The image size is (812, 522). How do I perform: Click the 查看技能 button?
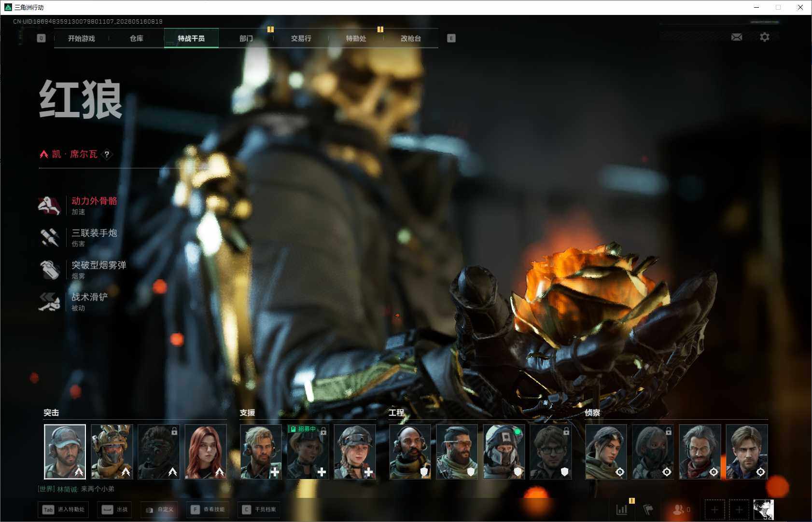[x=207, y=509]
